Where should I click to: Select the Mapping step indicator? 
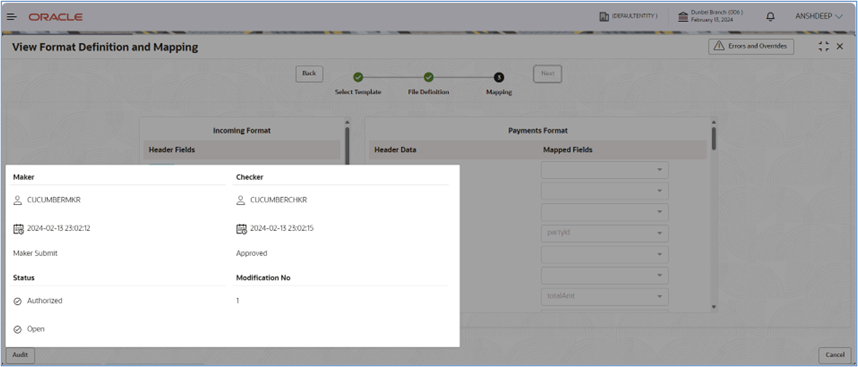tap(499, 78)
